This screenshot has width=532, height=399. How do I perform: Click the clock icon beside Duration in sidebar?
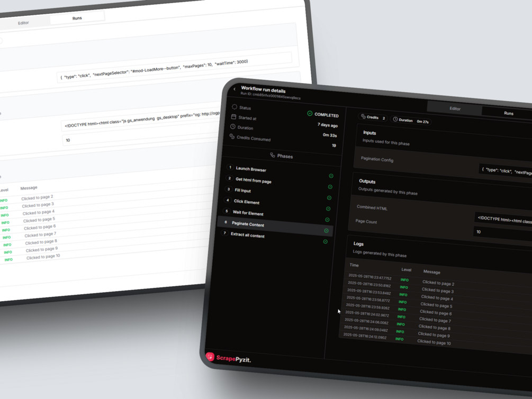pyautogui.click(x=233, y=126)
